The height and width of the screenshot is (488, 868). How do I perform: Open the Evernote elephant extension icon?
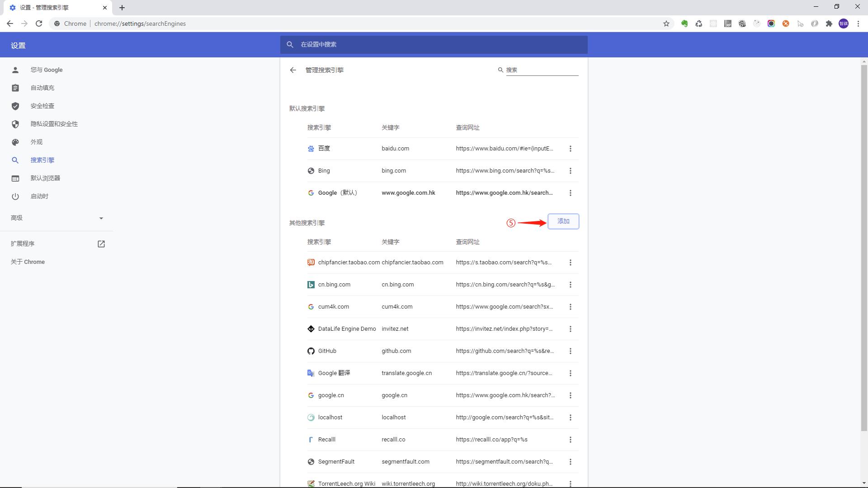[x=684, y=23]
